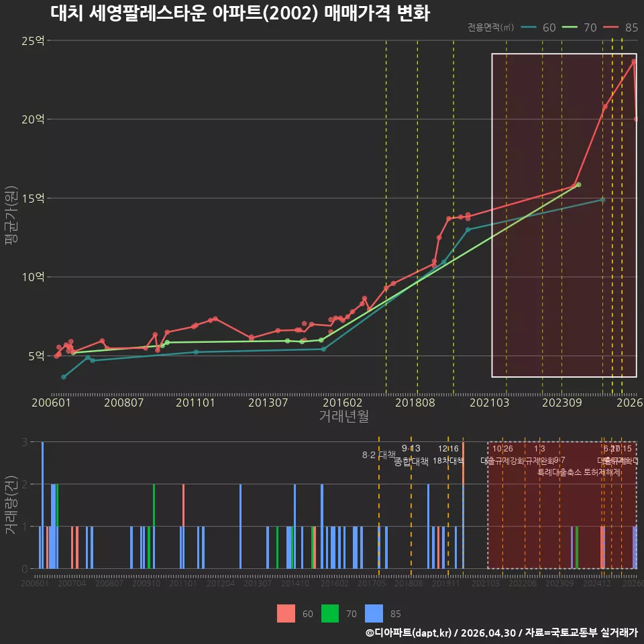Click '202103' on the price chart x-axis
644x644 pixels.
489,402
